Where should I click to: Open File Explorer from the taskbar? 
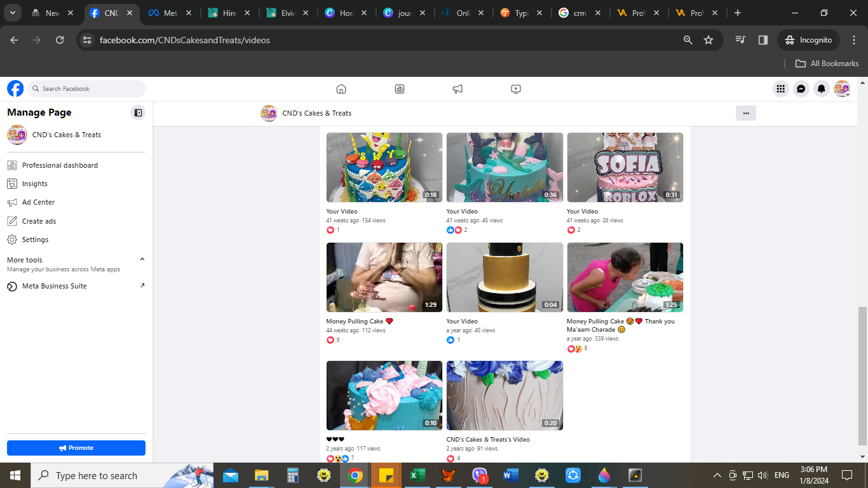tap(261, 475)
